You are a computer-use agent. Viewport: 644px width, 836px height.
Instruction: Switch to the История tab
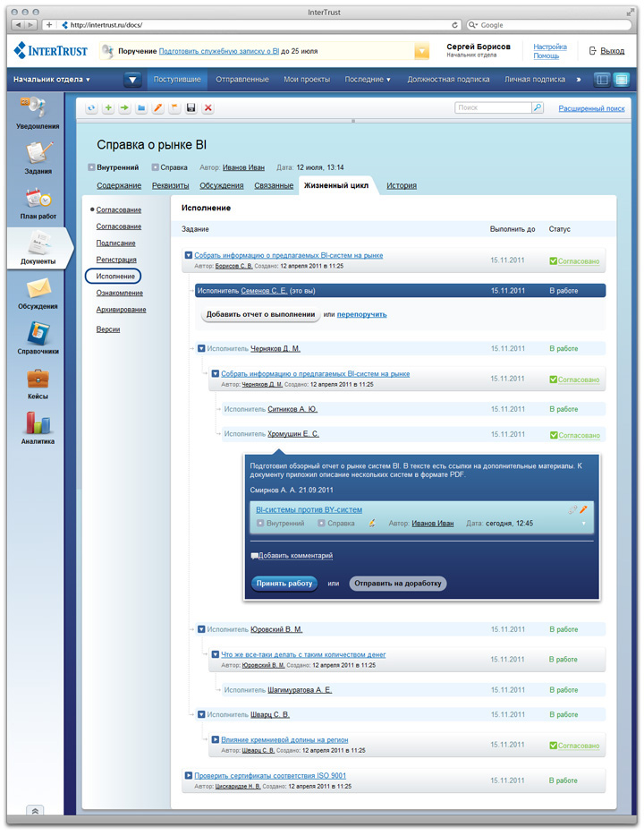(x=401, y=185)
